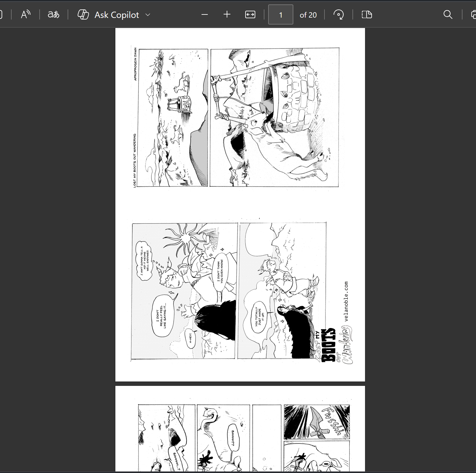
Task: Open the Translate tool
Action: coord(53,14)
